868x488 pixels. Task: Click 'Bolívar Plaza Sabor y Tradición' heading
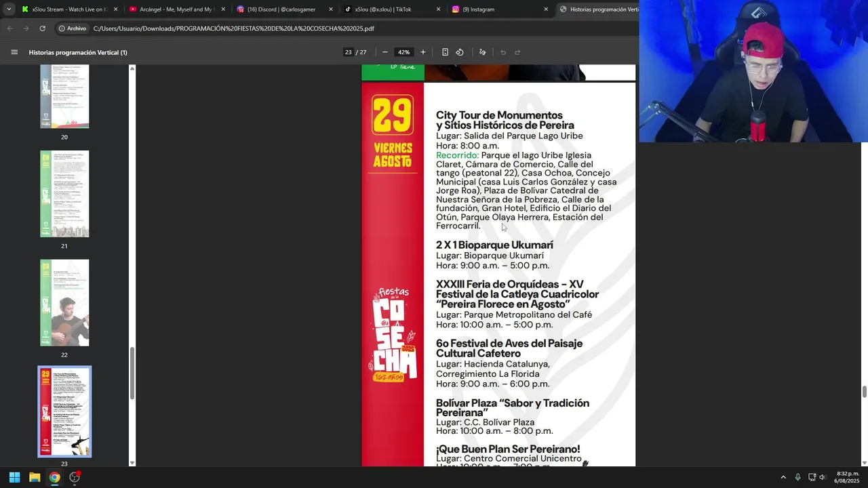[513, 407]
